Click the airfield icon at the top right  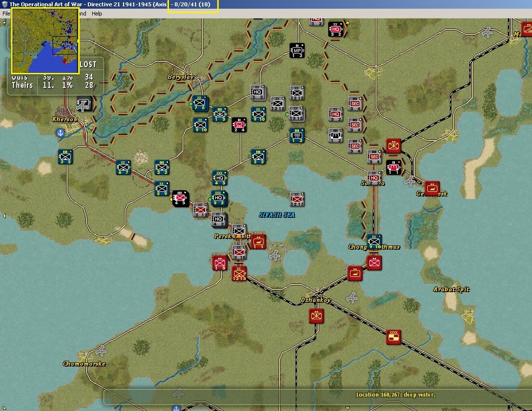click(x=488, y=32)
